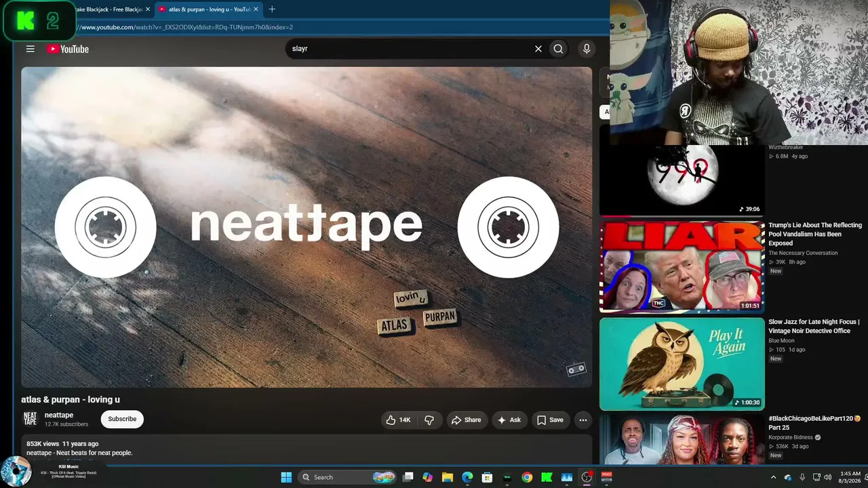Open more actions three-dot menu

coord(583,420)
